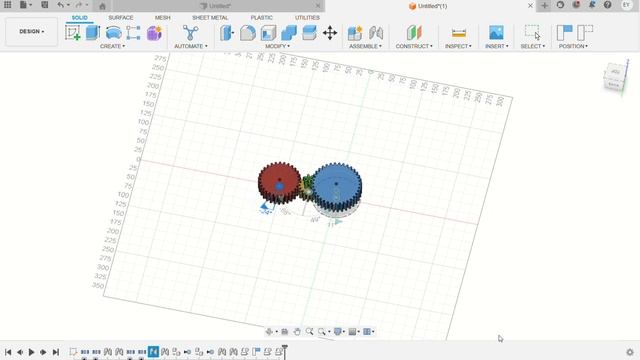Click the New Component icon

(x=355, y=33)
